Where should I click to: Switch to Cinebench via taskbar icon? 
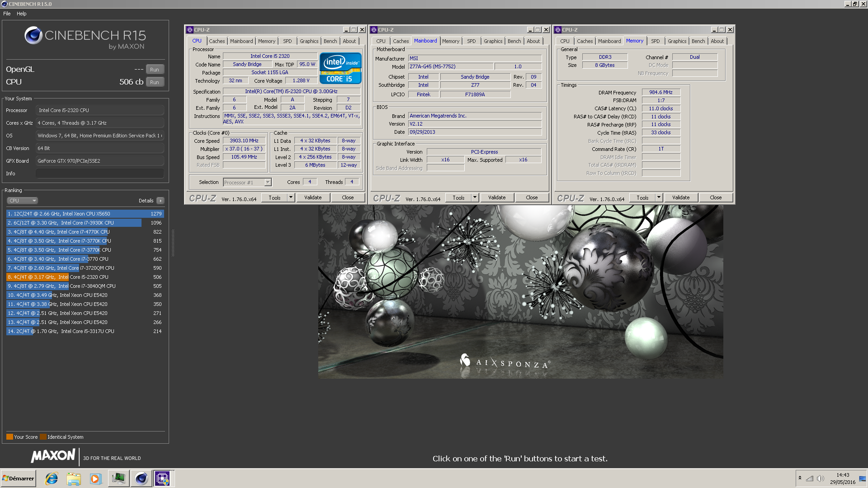(141, 479)
